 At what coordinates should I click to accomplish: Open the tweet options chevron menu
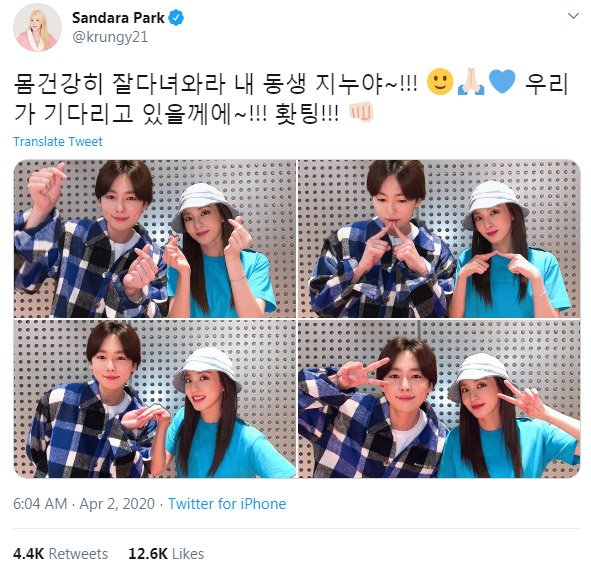[x=573, y=16]
